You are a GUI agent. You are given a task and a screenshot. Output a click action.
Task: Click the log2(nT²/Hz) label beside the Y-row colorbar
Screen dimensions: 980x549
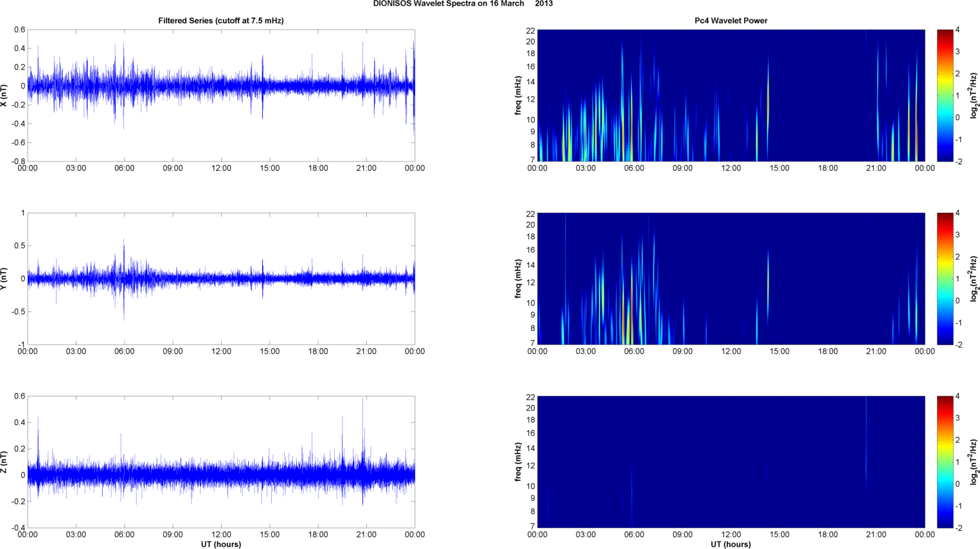[974, 279]
